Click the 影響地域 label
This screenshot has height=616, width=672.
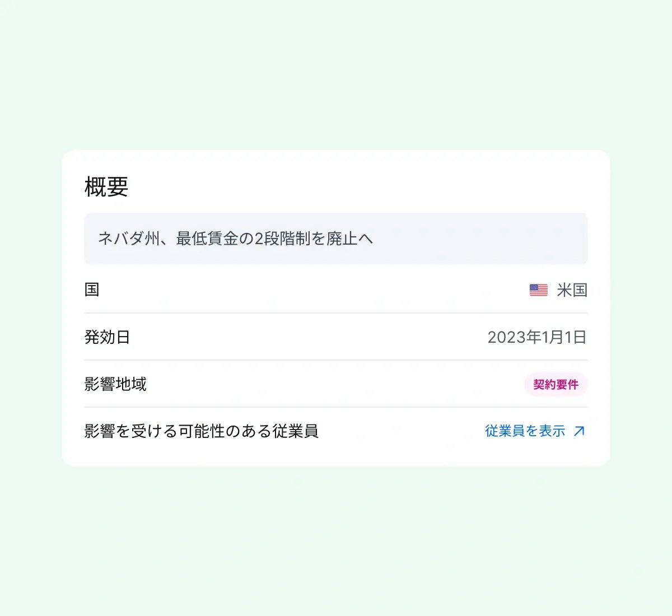(115, 384)
